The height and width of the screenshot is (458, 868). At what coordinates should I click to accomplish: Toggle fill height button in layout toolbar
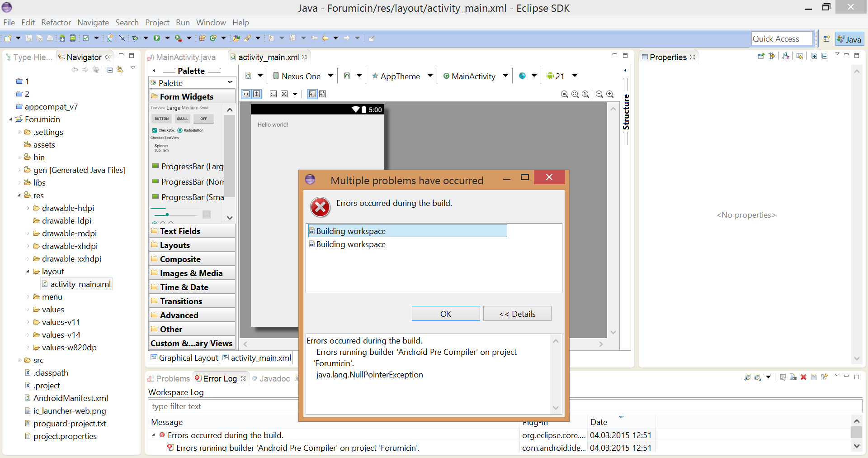257,94
